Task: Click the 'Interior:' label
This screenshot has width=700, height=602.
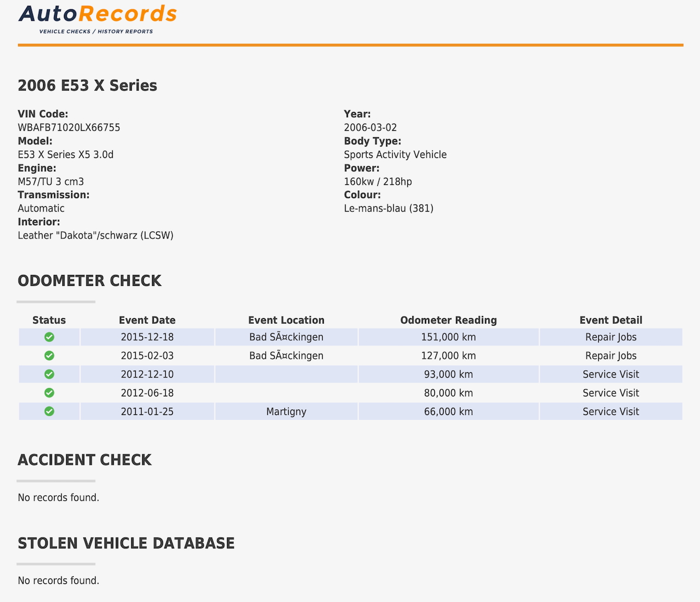Action: (x=39, y=221)
